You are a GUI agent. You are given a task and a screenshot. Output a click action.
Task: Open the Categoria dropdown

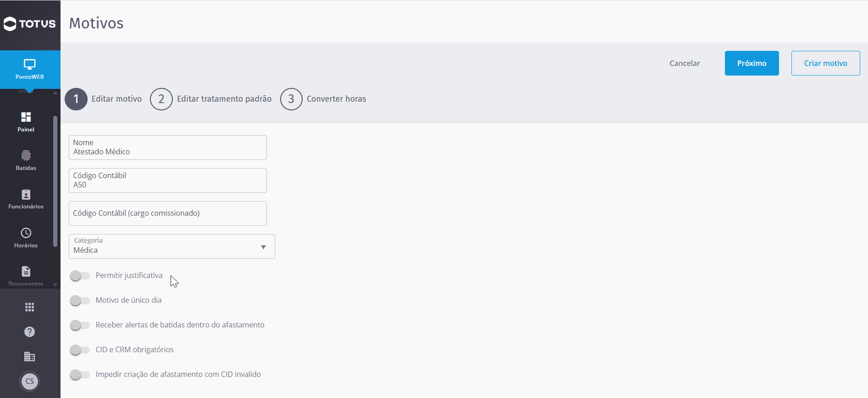pyautogui.click(x=172, y=246)
